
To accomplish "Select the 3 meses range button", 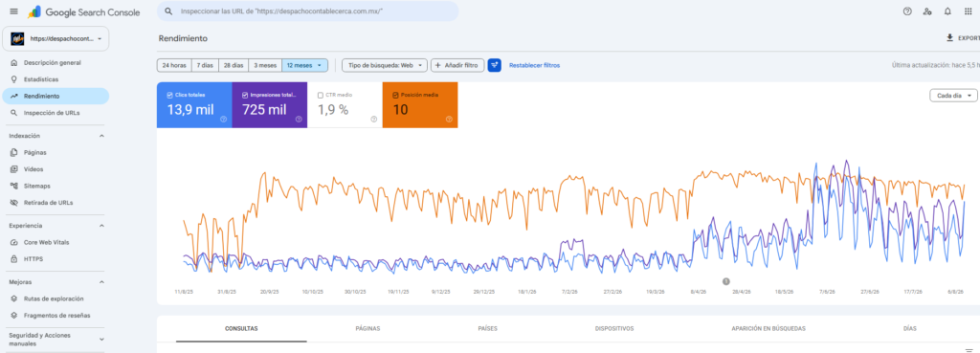I will (x=265, y=65).
